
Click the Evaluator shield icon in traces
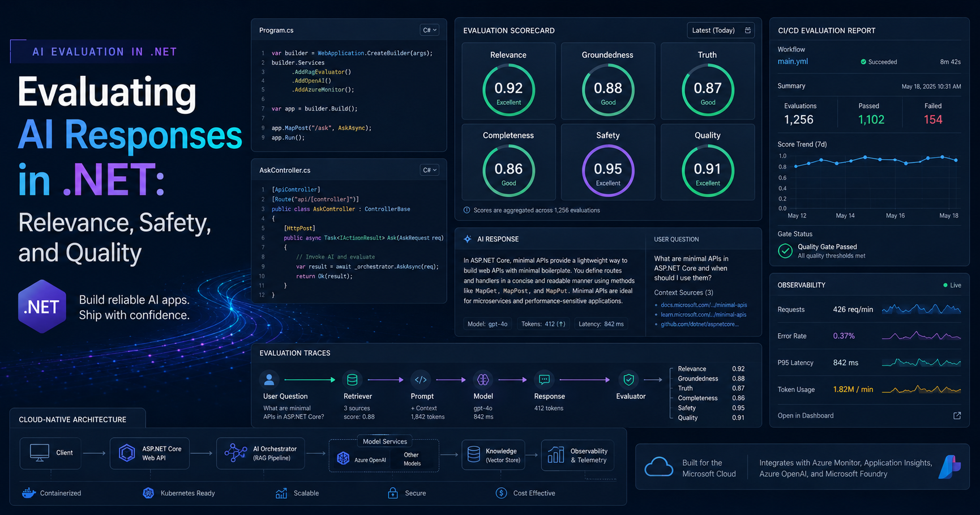point(628,379)
